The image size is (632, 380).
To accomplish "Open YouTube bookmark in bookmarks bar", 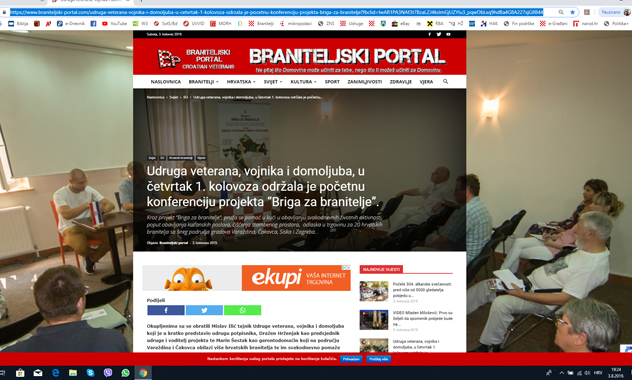I will tap(114, 24).
